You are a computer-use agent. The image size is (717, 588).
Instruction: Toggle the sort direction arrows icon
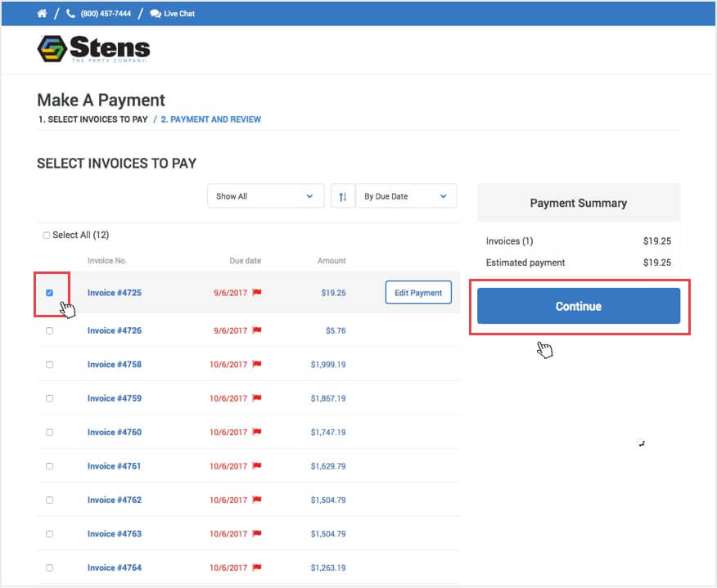point(343,195)
